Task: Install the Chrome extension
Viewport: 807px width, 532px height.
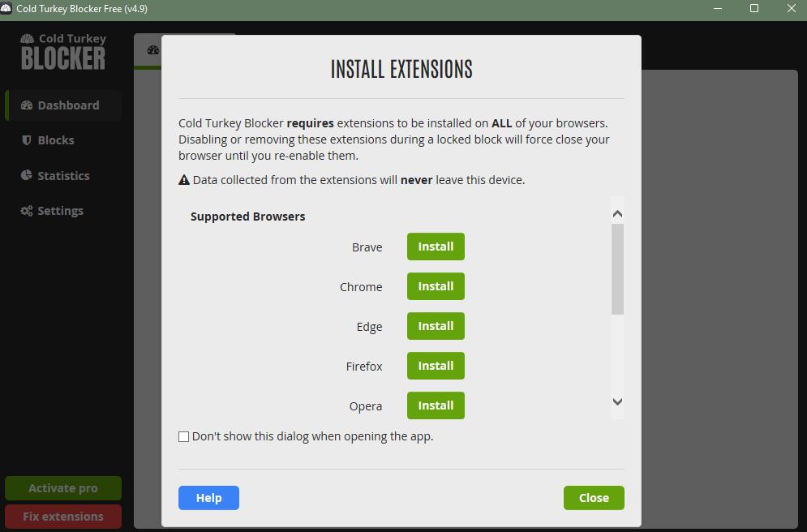Action: pyautogui.click(x=436, y=285)
